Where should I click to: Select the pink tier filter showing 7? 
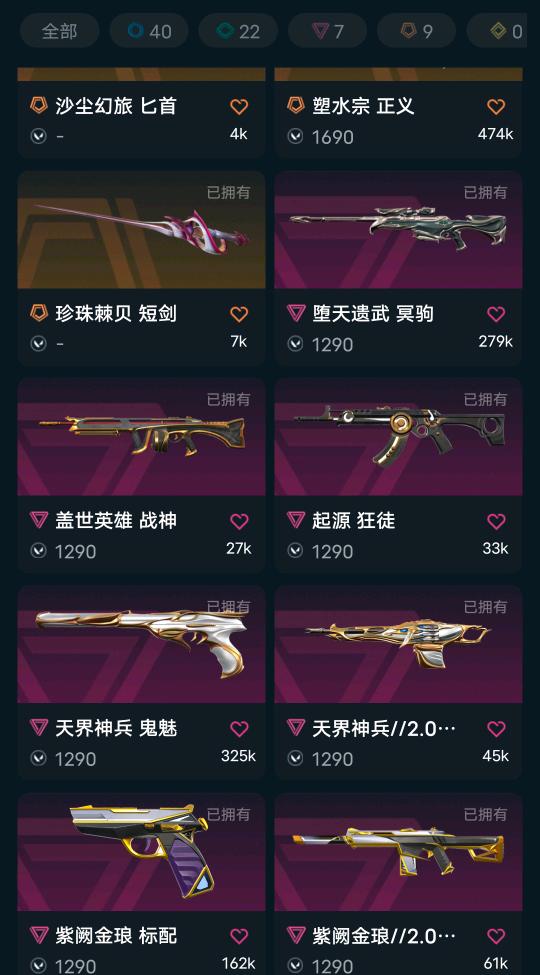click(327, 30)
